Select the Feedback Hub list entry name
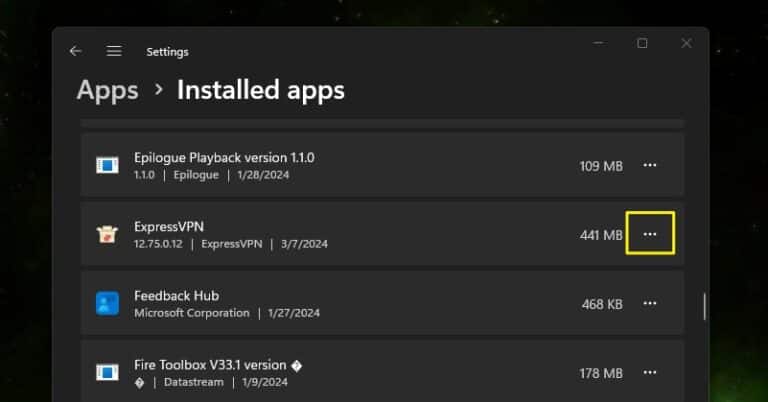This screenshot has width=768, height=402. click(176, 296)
